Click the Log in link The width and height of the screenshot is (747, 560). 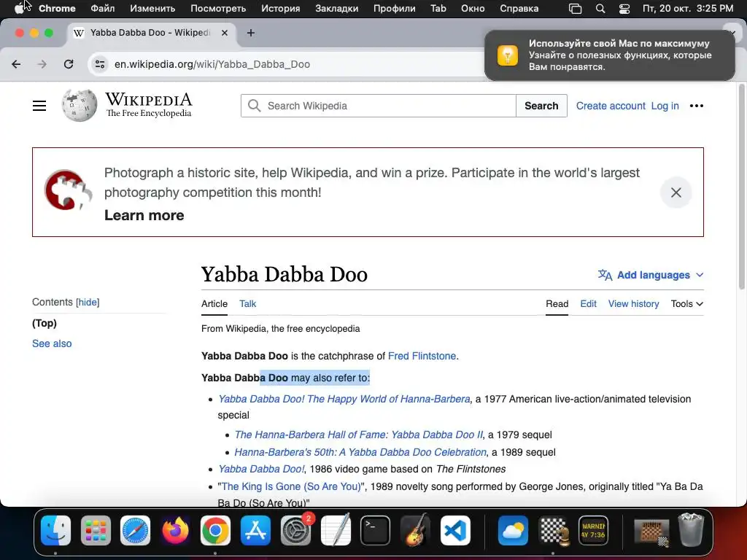tap(665, 106)
